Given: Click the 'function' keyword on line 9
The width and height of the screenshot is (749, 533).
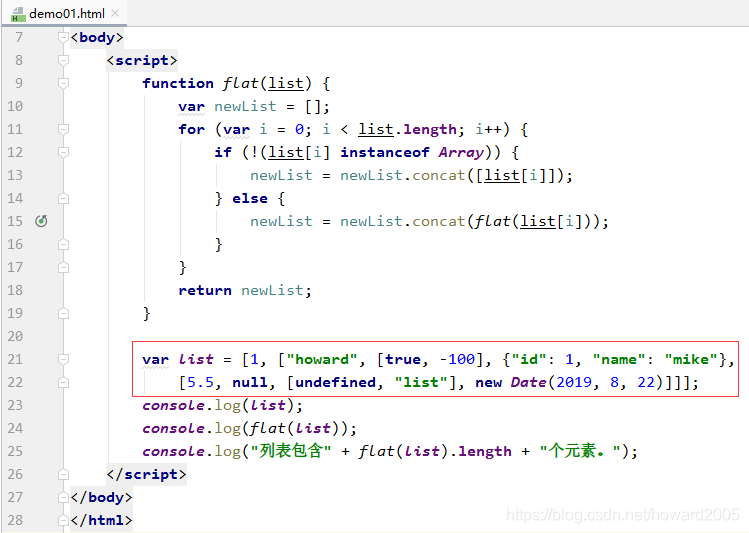Looking at the screenshot, I should [x=178, y=83].
